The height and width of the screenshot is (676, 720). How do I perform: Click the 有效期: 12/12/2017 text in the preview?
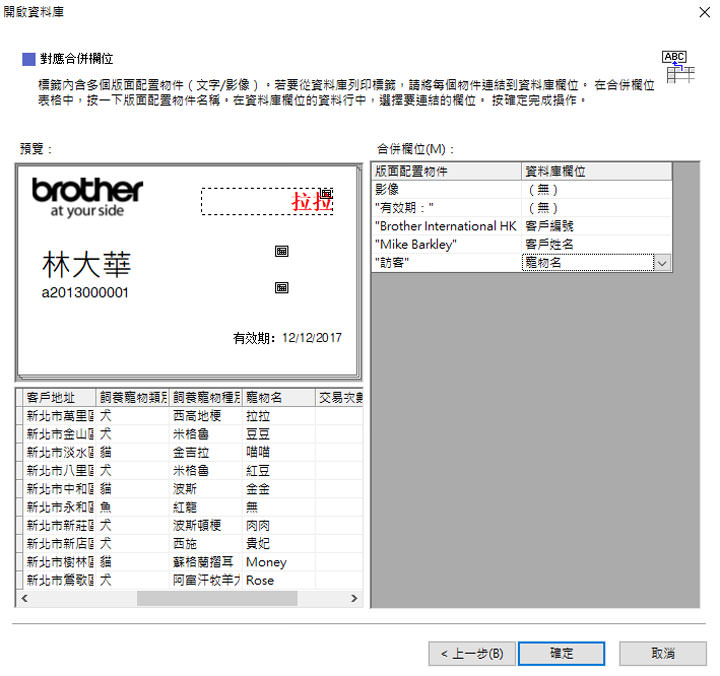[287, 338]
